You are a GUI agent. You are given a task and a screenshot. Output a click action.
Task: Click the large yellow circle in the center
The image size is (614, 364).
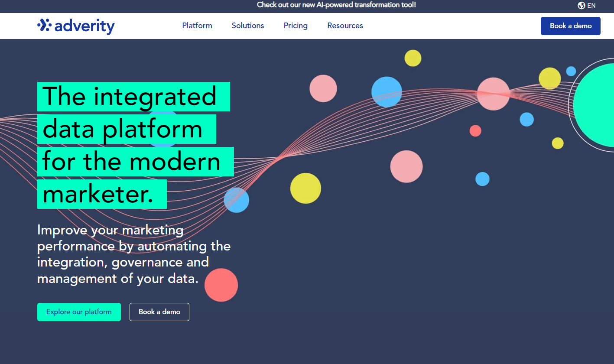[x=305, y=188]
